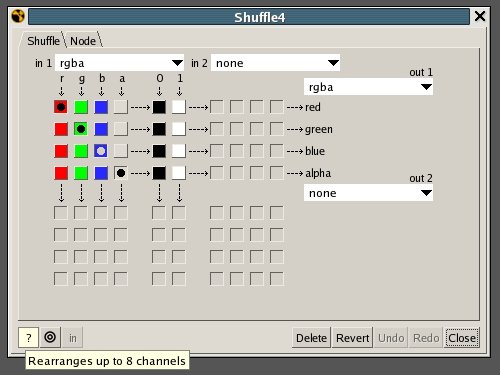Click the 'green' output channel label
Image resolution: width=500 pixels, height=375 pixels.
pos(319,129)
